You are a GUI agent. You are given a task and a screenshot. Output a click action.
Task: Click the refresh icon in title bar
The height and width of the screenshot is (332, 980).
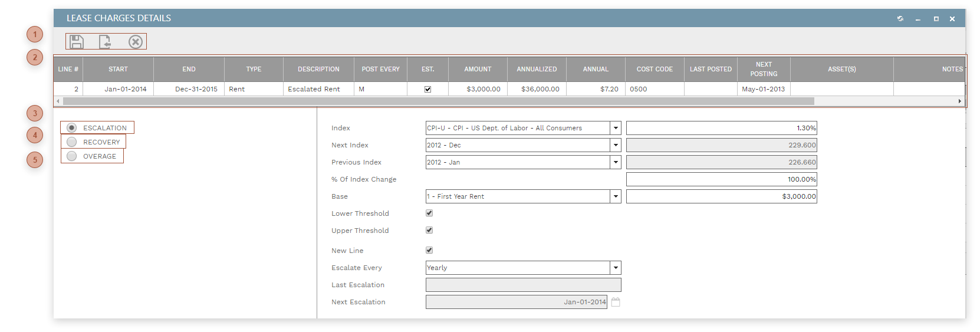pos(900,19)
